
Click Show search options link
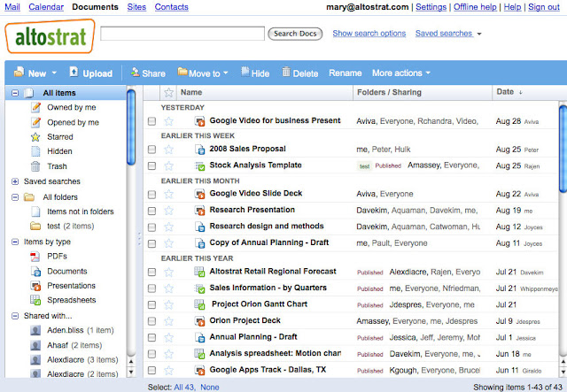[369, 34]
